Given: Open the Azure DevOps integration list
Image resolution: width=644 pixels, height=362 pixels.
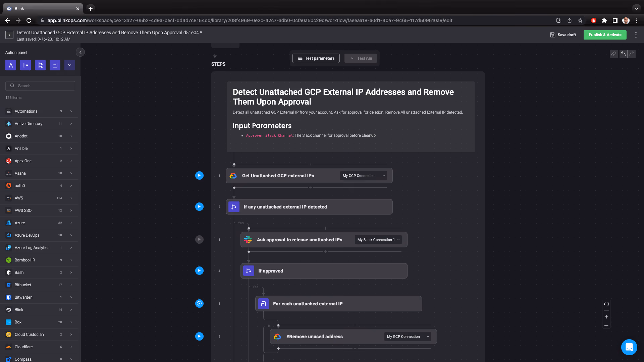Looking at the screenshot, I should coord(39,235).
